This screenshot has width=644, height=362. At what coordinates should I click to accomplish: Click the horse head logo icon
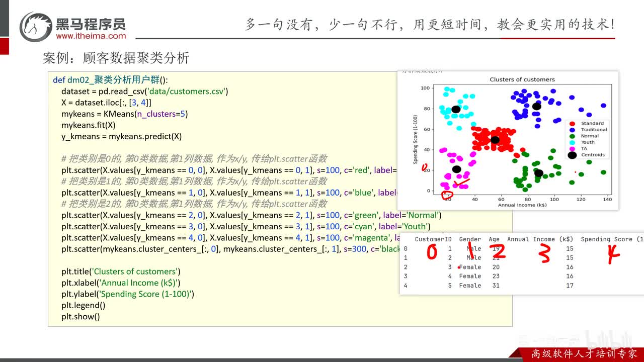tap(36, 27)
